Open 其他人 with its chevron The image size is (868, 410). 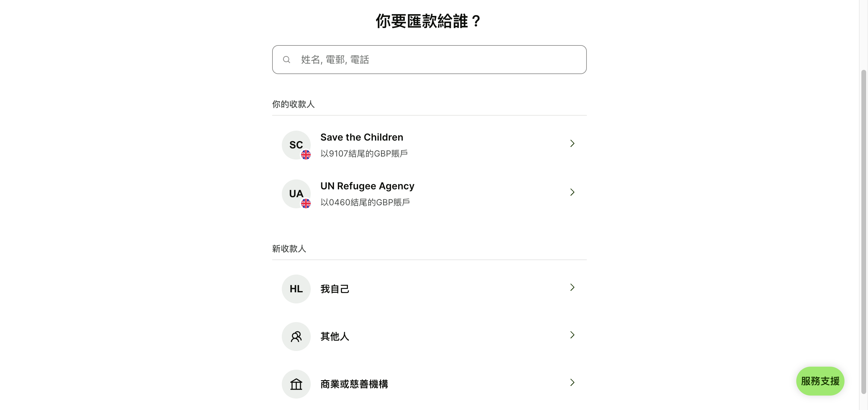[572, 335]
